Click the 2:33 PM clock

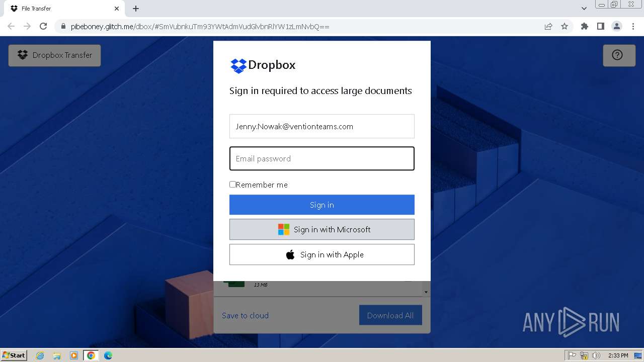[618, 355]
